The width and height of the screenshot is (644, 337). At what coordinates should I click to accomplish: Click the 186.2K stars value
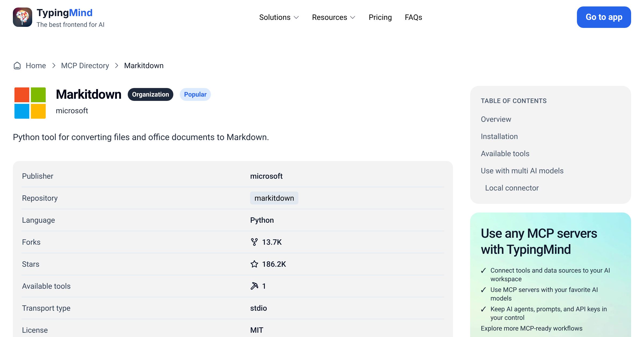274,264
